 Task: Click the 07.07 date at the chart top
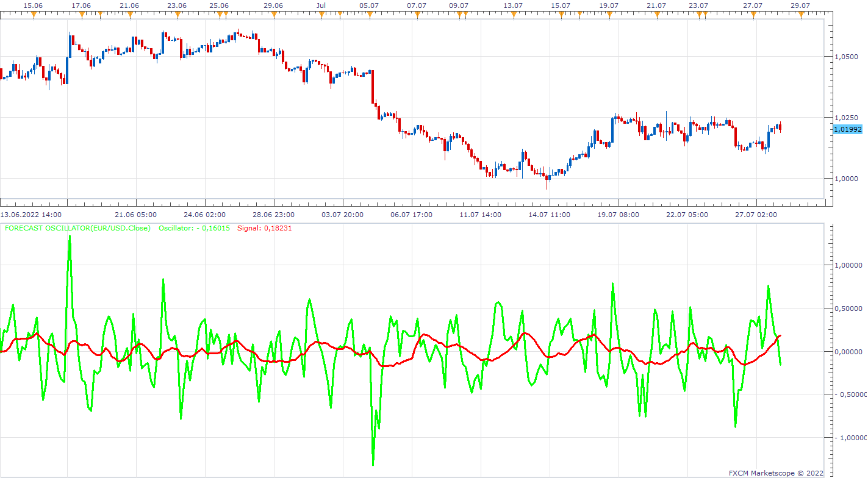tap(417, 5)
